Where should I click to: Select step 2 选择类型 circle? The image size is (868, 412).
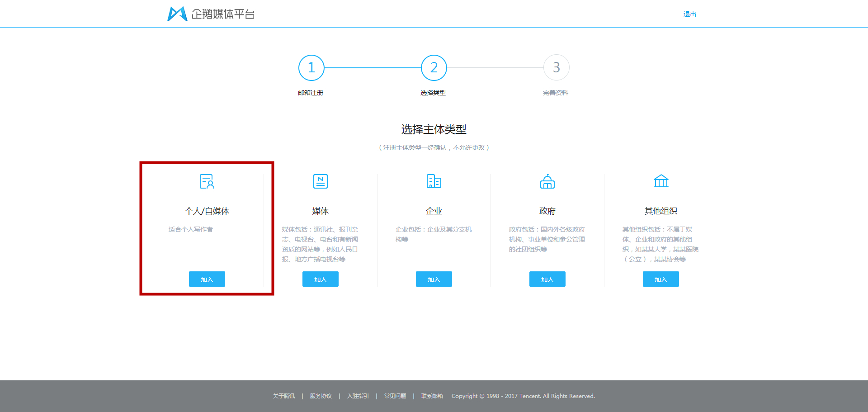(x=434, y=68)
